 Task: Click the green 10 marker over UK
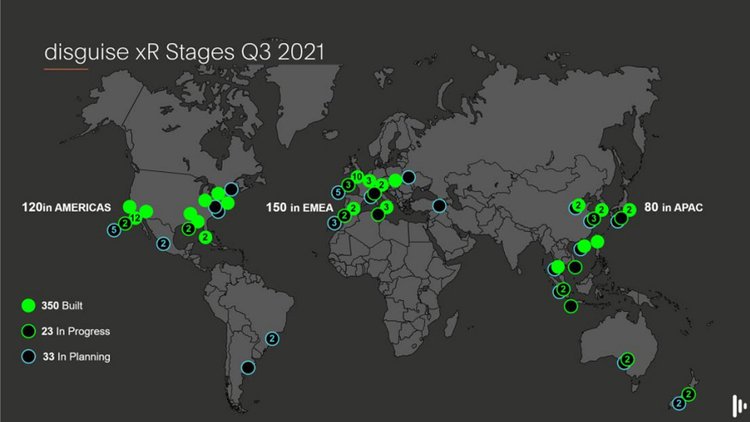357,177
